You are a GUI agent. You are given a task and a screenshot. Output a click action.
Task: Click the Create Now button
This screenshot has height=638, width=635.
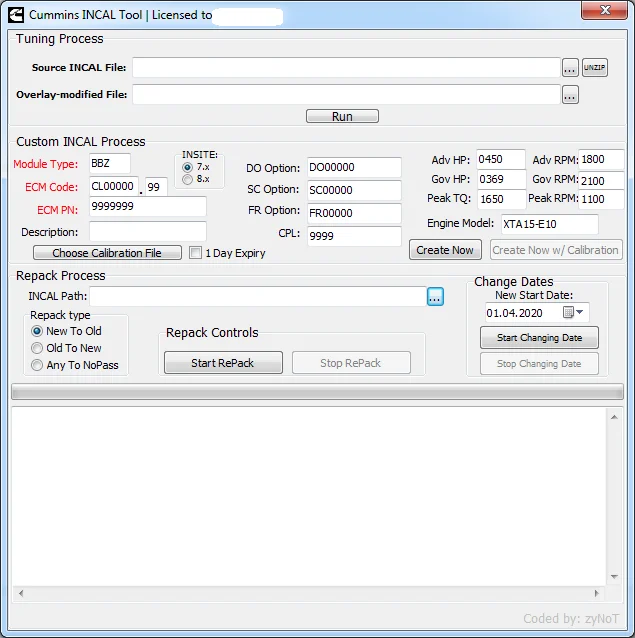coord(445,250)
